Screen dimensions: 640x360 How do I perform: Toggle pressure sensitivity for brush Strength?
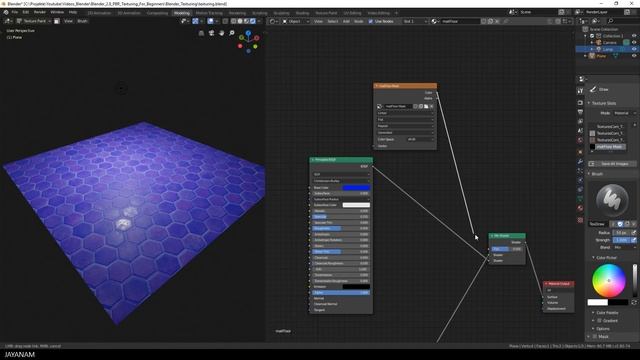[633, 240]
